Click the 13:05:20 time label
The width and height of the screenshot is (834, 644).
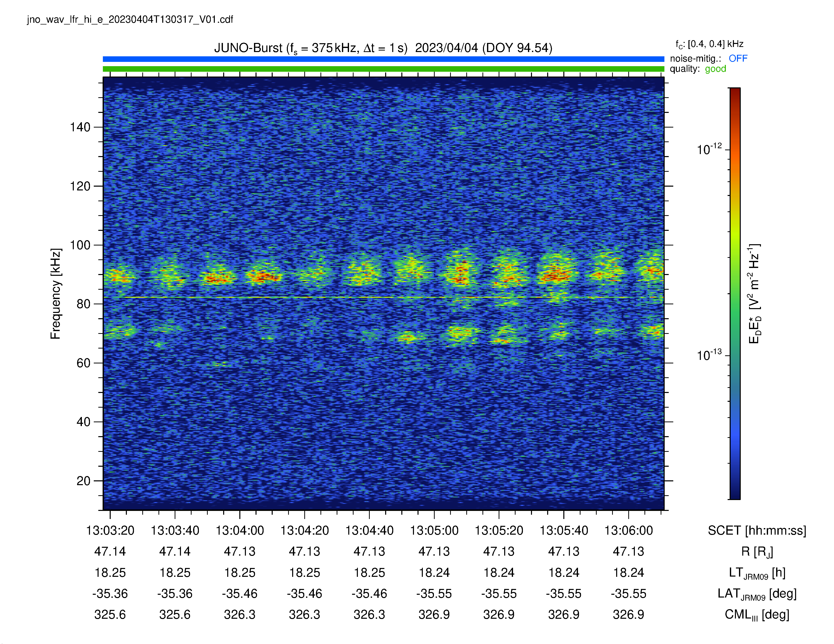499,530
